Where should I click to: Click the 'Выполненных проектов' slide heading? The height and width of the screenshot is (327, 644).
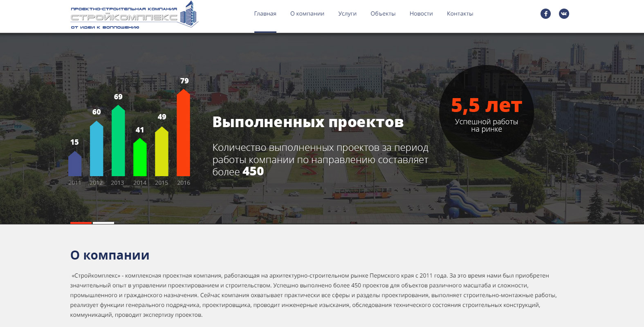308,122
